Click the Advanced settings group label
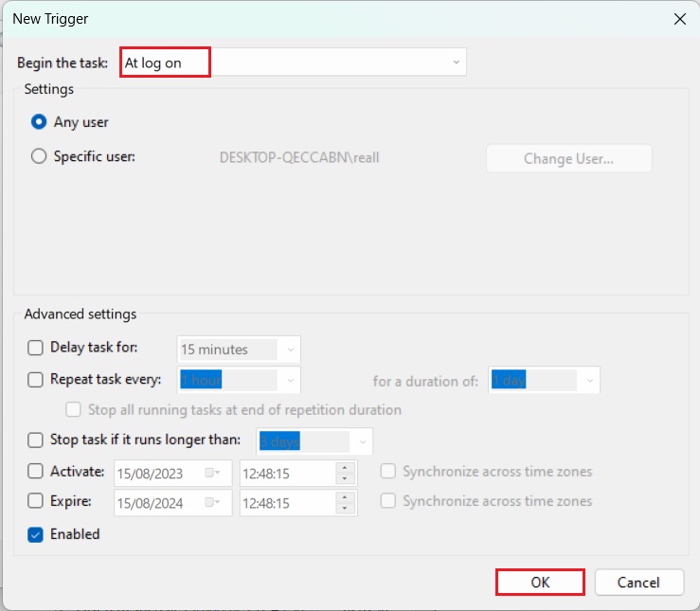Viewport: 700px width, 611px height. 81,314
